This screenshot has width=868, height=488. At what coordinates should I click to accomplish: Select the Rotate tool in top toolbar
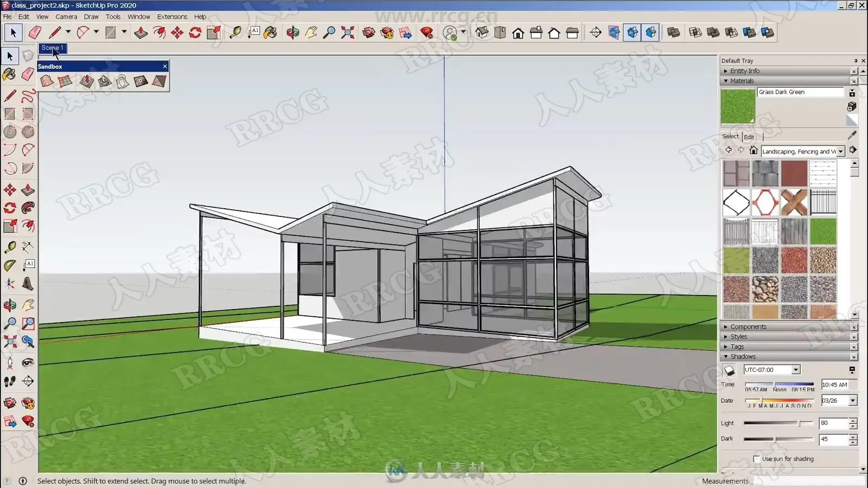[x=195, y=33]
